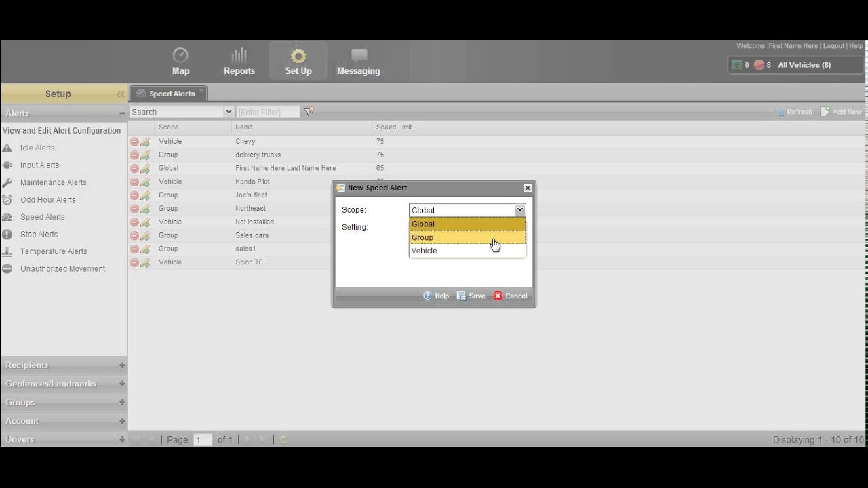Click the Temperature Alerts thermometer icon
The image size is (868, 488).
pos(7,251)
